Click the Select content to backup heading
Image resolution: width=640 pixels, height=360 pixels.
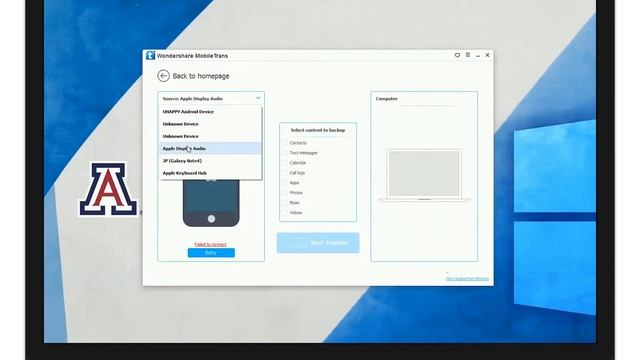(x=318, y=130)
